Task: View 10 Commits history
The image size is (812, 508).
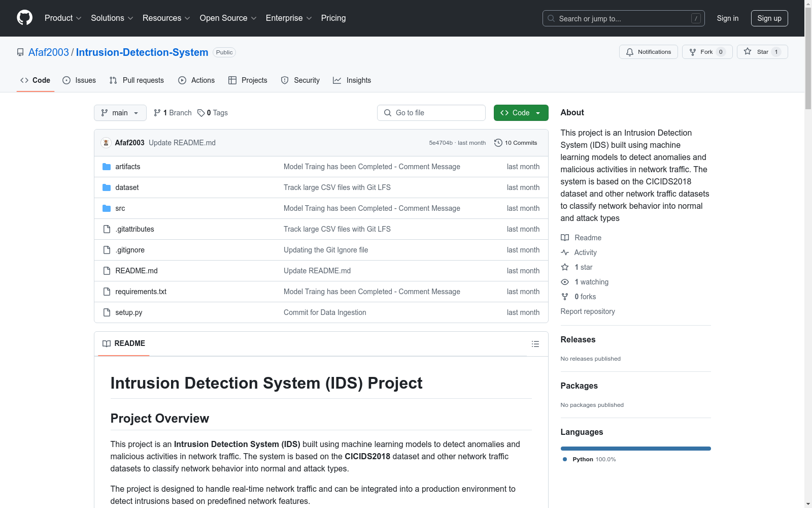Action: 516,143
